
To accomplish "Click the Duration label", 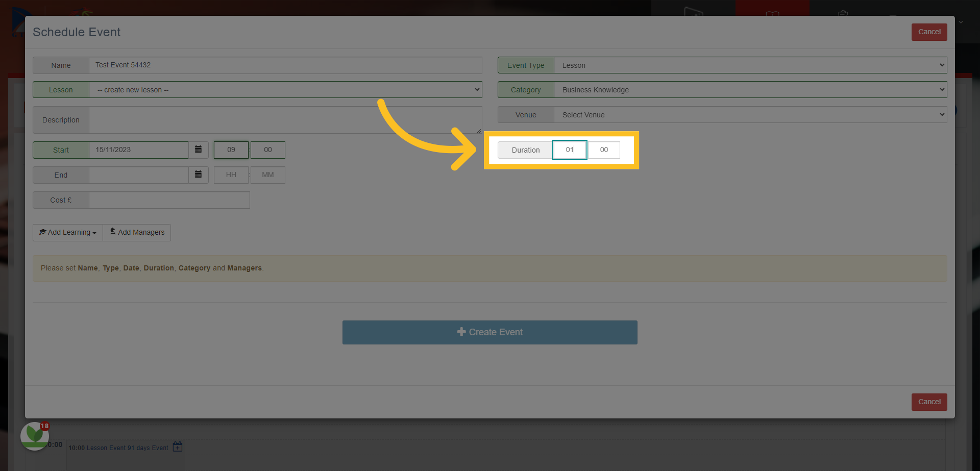I will [x=526, y=150].
